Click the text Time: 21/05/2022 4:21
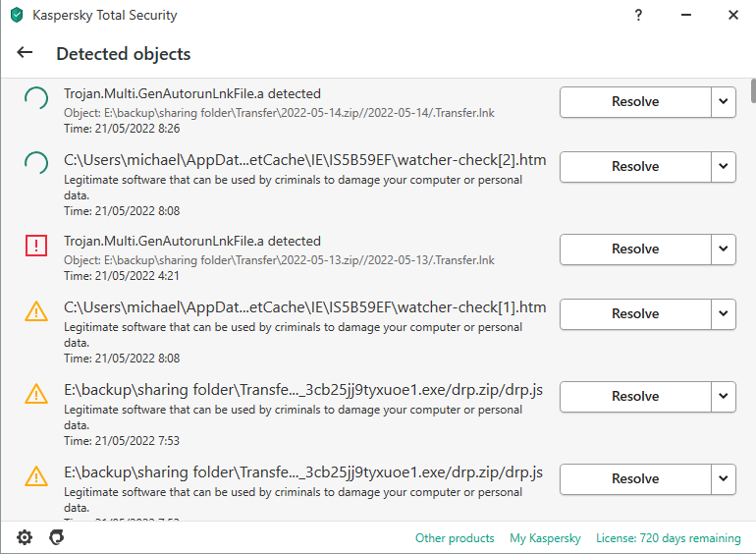Viewport: 756px width, 554px height. [x=122, y=276]
